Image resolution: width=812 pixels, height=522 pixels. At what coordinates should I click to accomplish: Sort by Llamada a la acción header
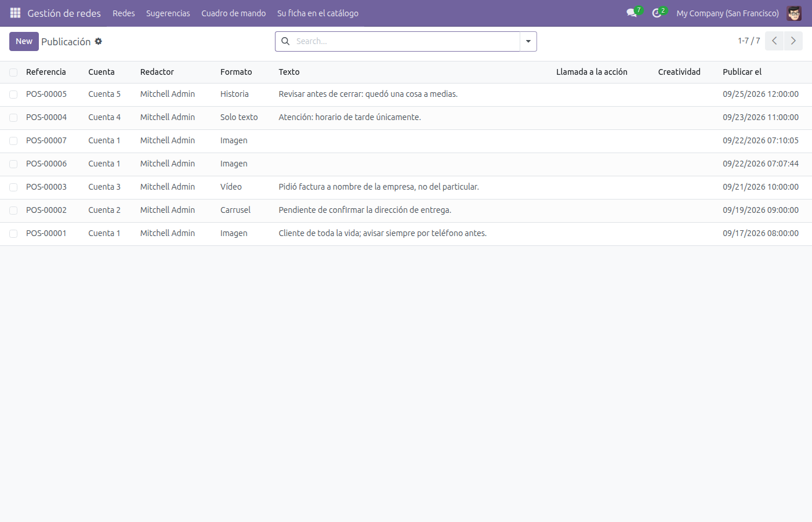592,72
